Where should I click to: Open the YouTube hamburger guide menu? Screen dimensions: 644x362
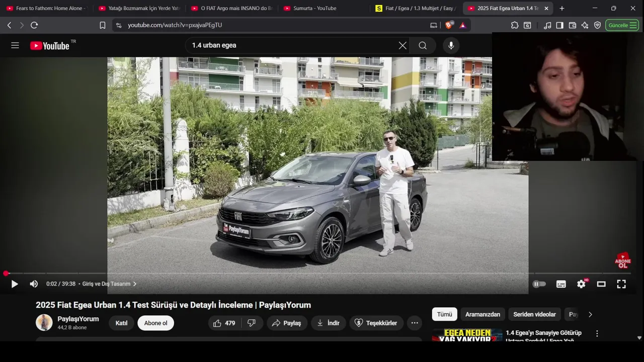point(15,45)
